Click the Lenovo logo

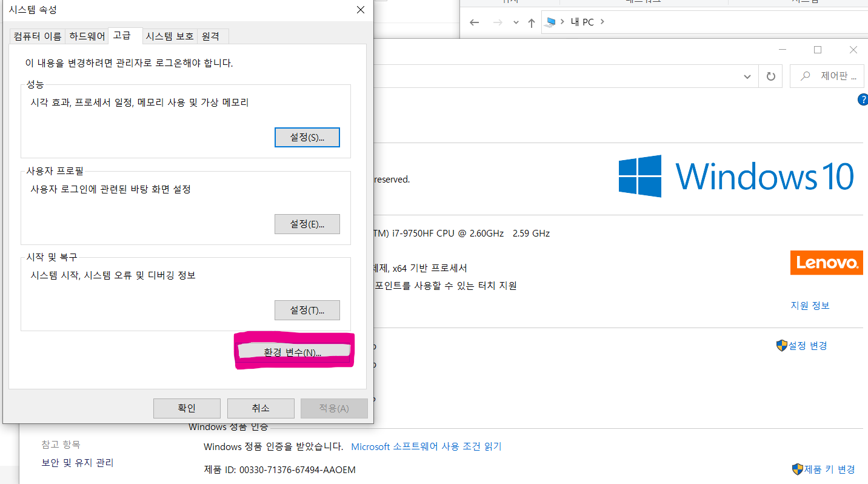point(826,263)
